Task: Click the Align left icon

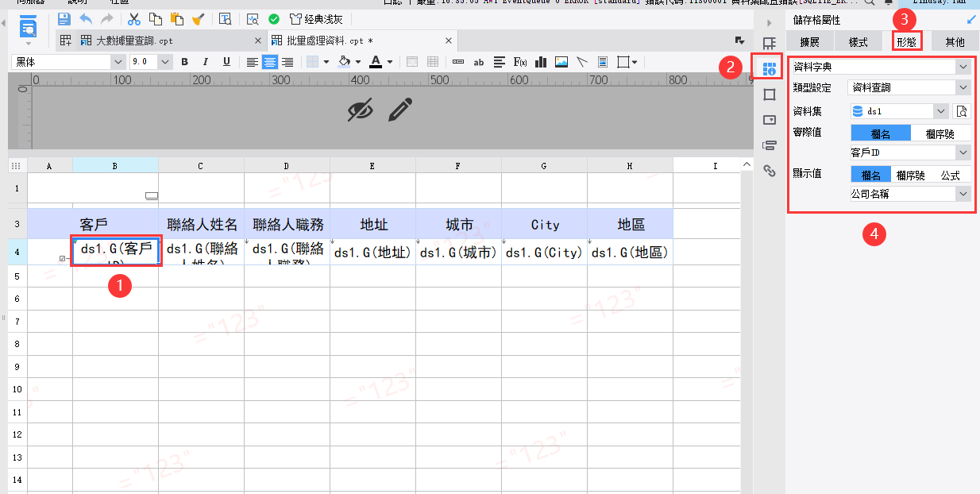Action: (x=252, y=61)
